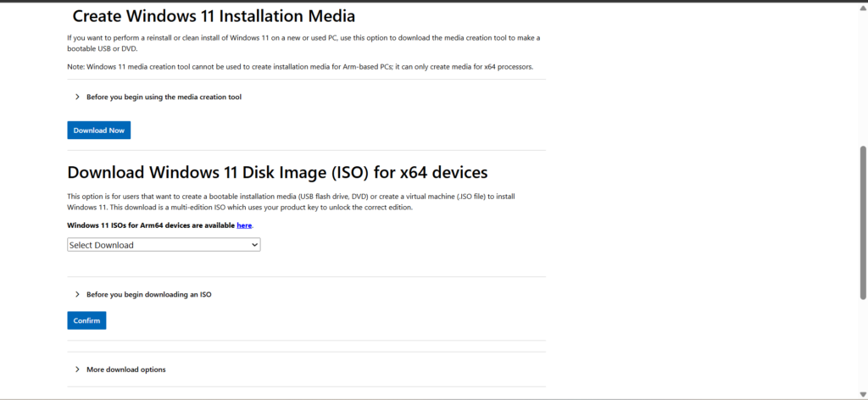Click the scroll down arrow of page scrollbar
This screenshot has width=868, height=400.
863,393
